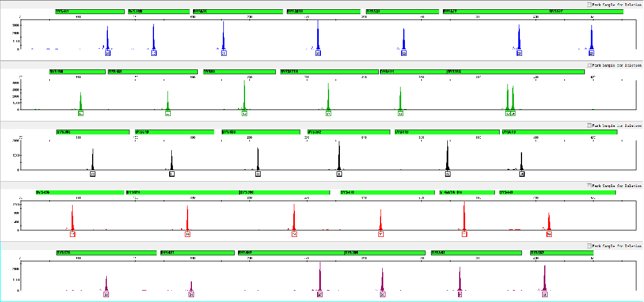Screen dimensions: 644x302
Task: Select the DYS391 marker header bar
Action: 384,253
